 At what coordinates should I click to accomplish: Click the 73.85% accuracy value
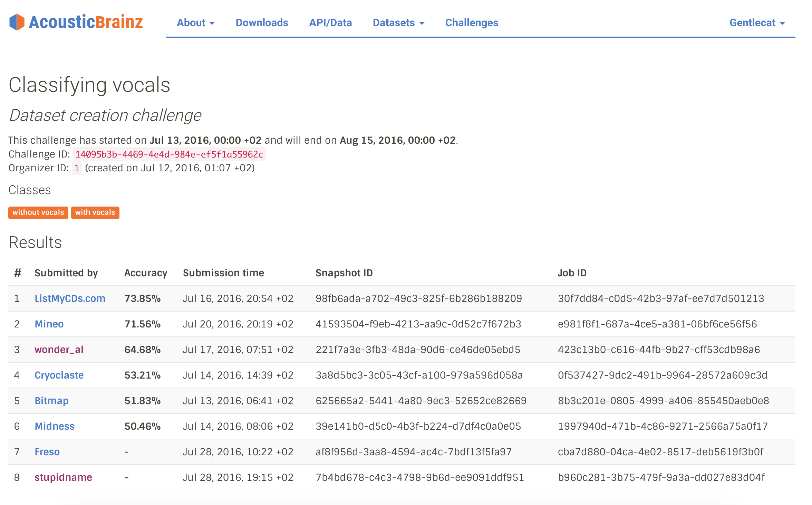tap(143, 298)
